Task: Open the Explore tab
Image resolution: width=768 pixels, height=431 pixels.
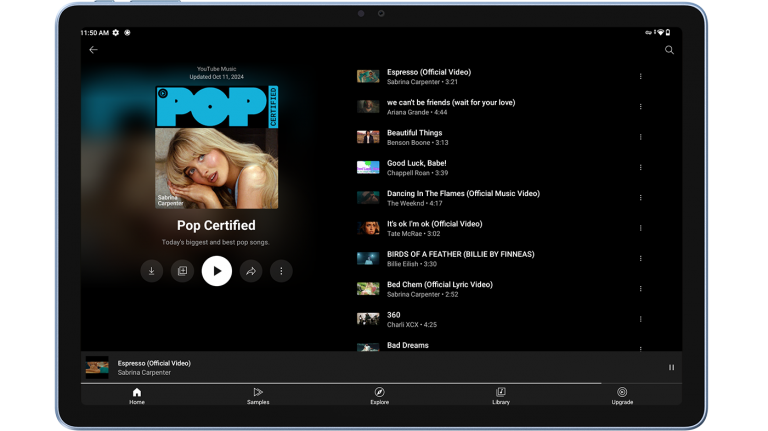Action: point(379,395)
